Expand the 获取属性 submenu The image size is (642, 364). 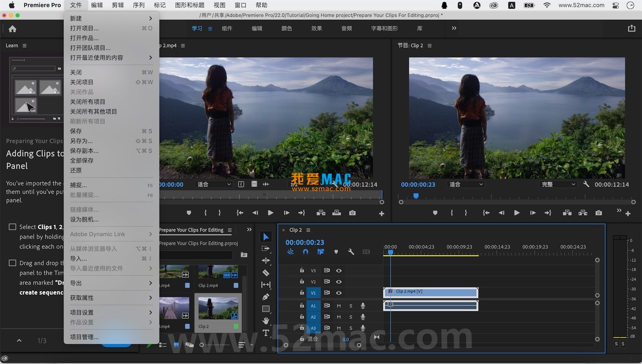(112, 298)
